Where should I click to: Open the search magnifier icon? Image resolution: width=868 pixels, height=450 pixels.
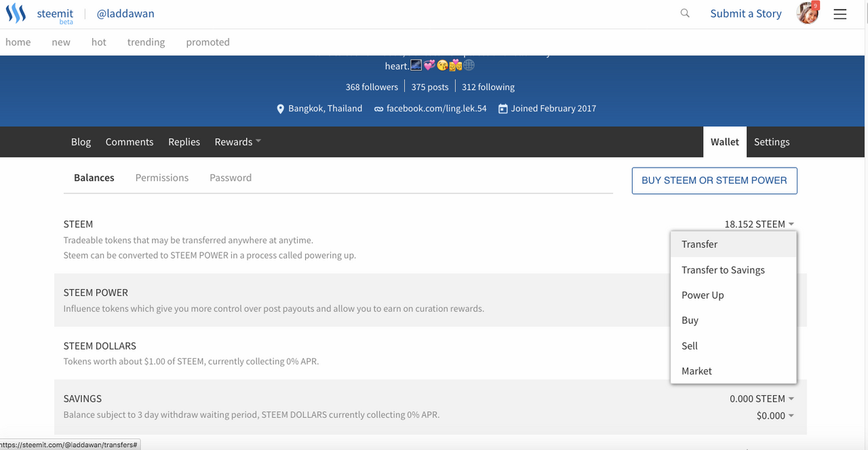click(x=685, y=14)
